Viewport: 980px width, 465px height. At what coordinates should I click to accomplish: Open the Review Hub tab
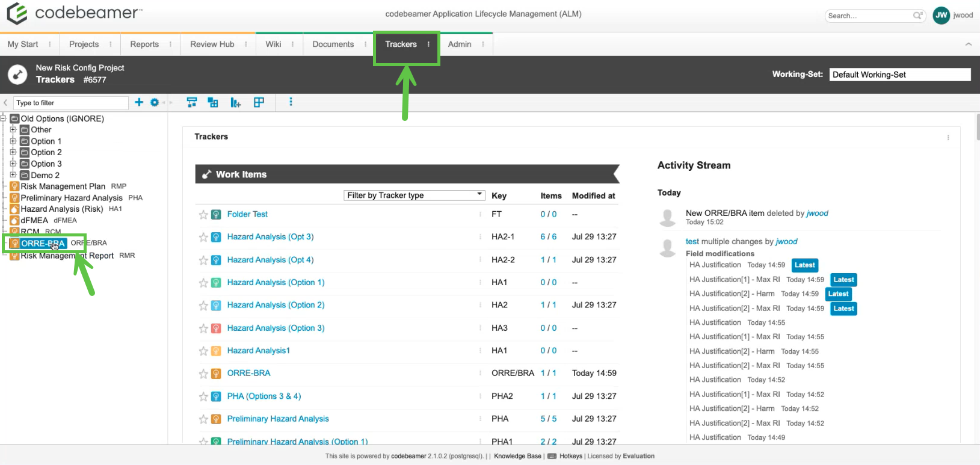[x=212, y=45]
